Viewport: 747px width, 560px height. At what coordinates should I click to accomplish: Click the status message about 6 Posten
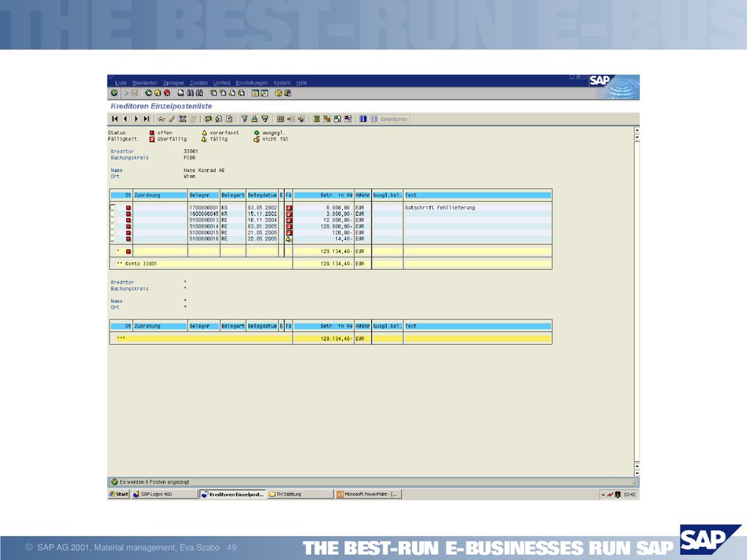pos(155,483)
